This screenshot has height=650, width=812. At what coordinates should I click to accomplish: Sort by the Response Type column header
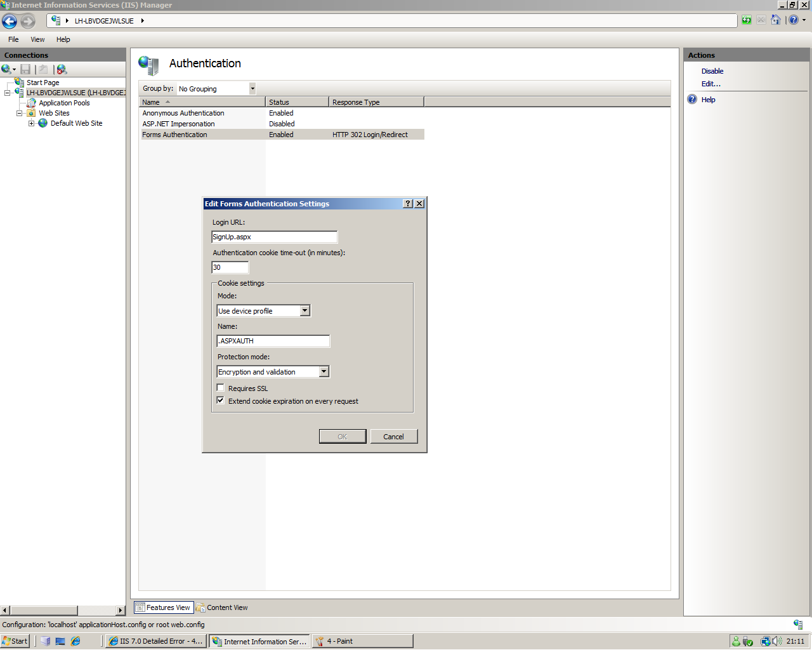(376, 102)
